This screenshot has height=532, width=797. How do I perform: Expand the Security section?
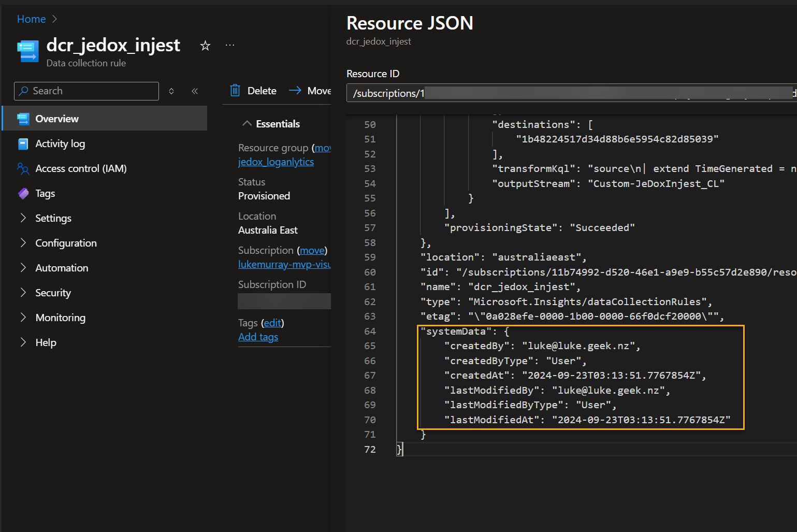(x=23, y=292)
